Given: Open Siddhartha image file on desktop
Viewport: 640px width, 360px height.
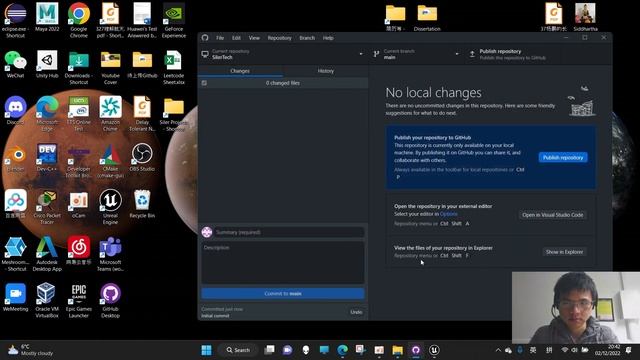Looking at the screenshot, I should click(585, 17).
